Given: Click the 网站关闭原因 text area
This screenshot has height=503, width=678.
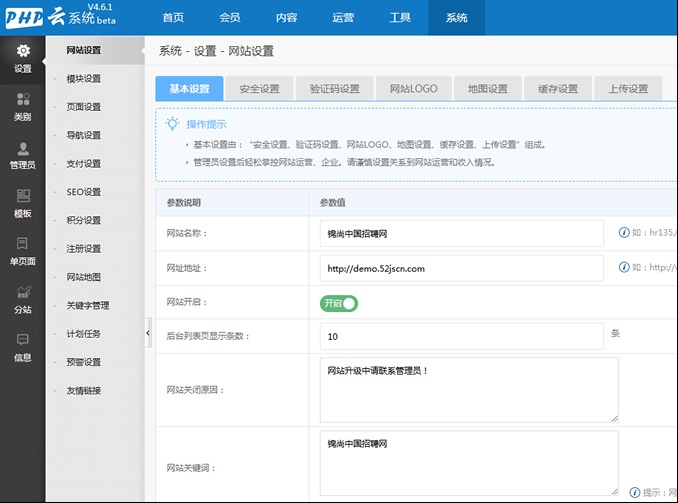Looking at the screenshot, I should click(x=469, y=390).
